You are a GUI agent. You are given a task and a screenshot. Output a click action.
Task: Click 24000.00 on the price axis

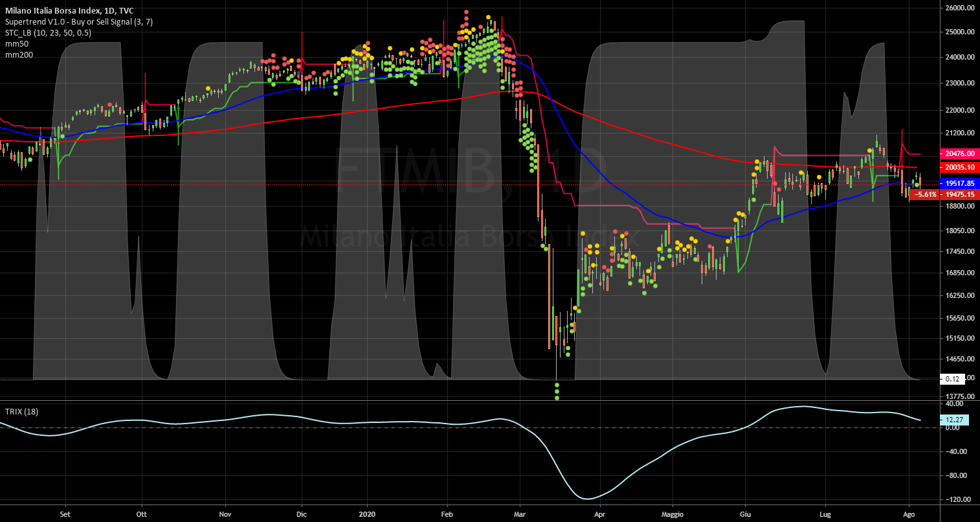click(960, 57)
